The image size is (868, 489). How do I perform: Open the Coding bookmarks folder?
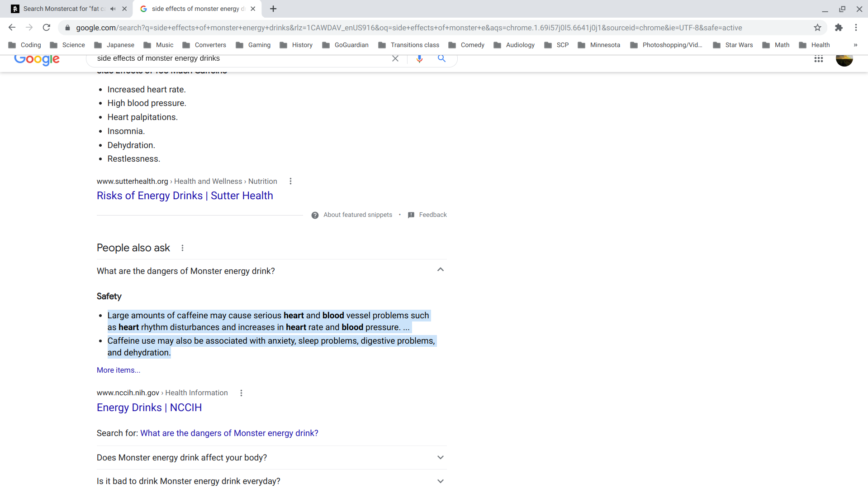tap(25, 45)
